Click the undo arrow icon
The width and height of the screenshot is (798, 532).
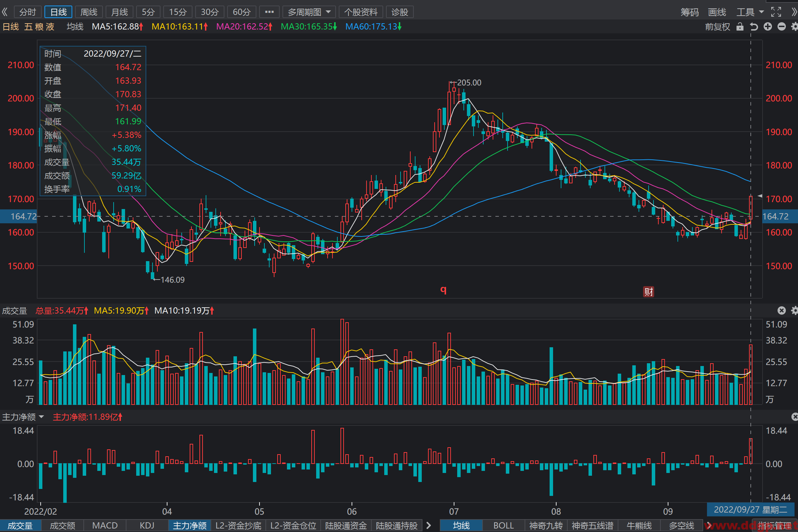pyautogui.click(x=754, y=27)
